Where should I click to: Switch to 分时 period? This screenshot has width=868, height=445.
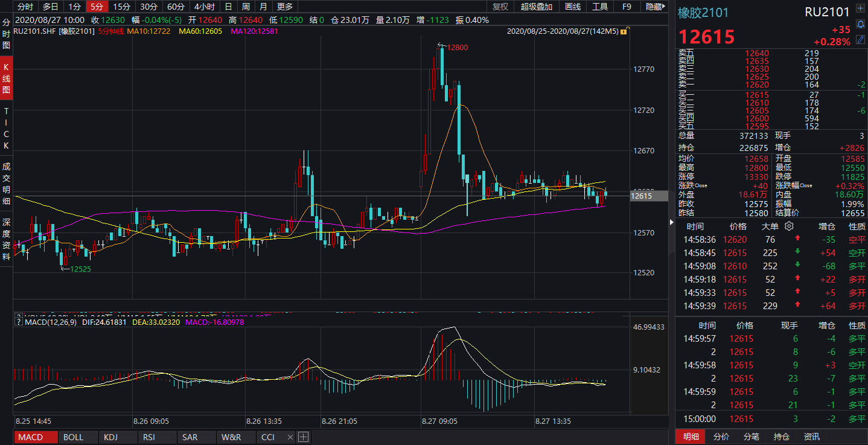coord(25,7)
